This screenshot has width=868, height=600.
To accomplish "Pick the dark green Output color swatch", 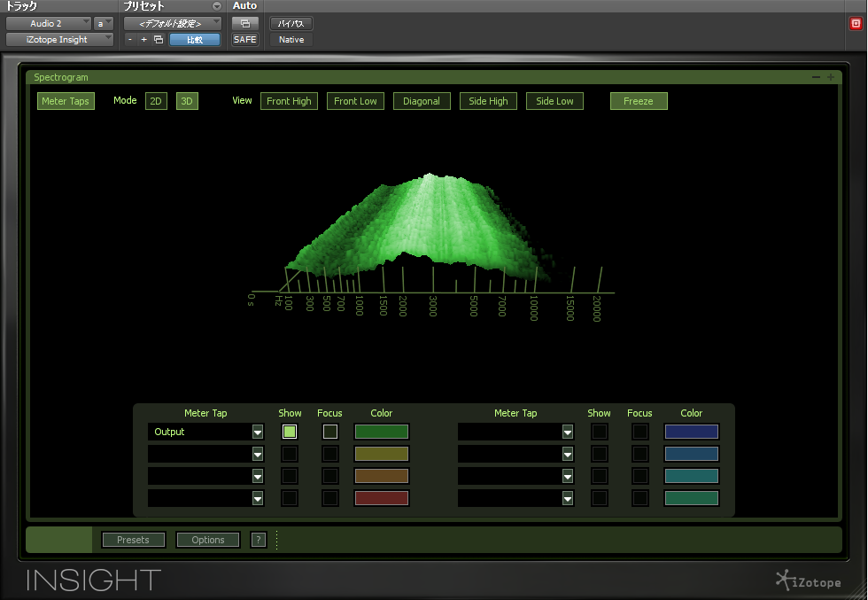I will [382, 432].
